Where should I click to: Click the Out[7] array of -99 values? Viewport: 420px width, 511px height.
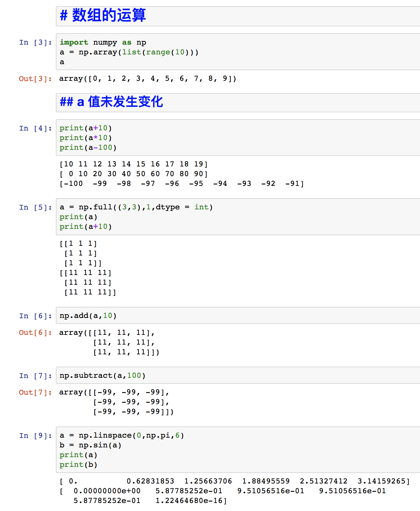coord(116,402)
